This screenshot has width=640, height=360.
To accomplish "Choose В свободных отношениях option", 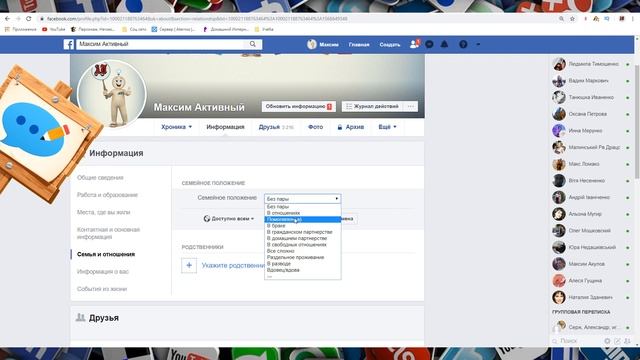I will 302,244.
